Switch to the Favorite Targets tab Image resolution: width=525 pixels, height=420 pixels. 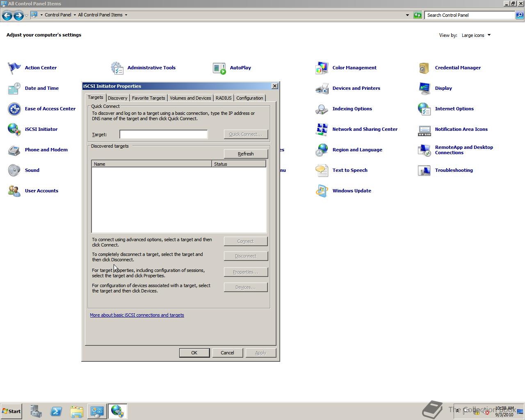coord(148,98)
